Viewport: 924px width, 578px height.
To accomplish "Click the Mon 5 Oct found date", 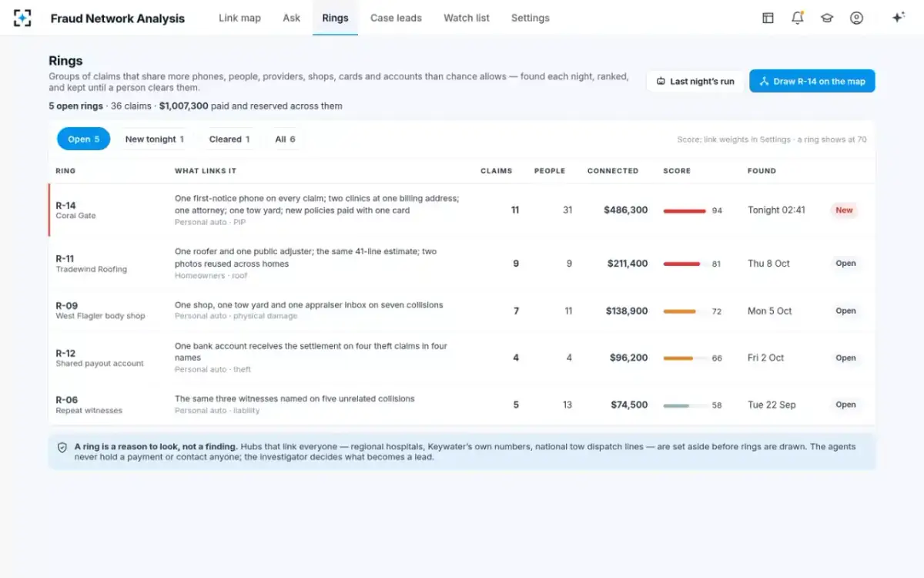I will click(769, 311).
